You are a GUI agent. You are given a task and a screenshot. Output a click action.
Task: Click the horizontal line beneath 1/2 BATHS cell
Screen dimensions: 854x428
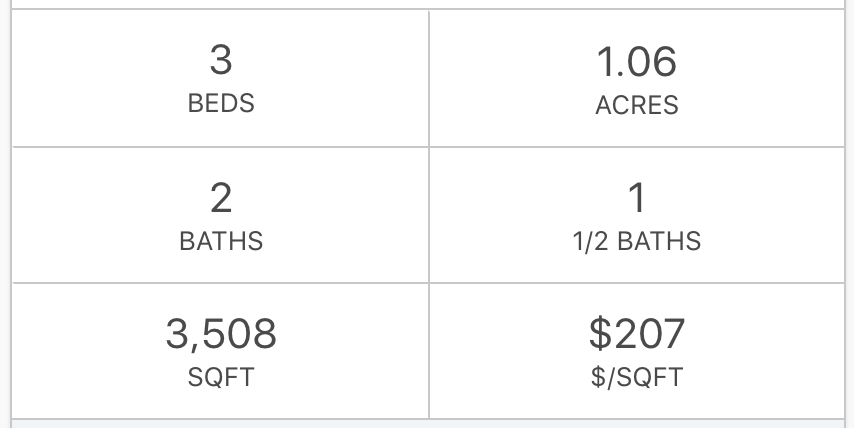[x=637, y=283]
